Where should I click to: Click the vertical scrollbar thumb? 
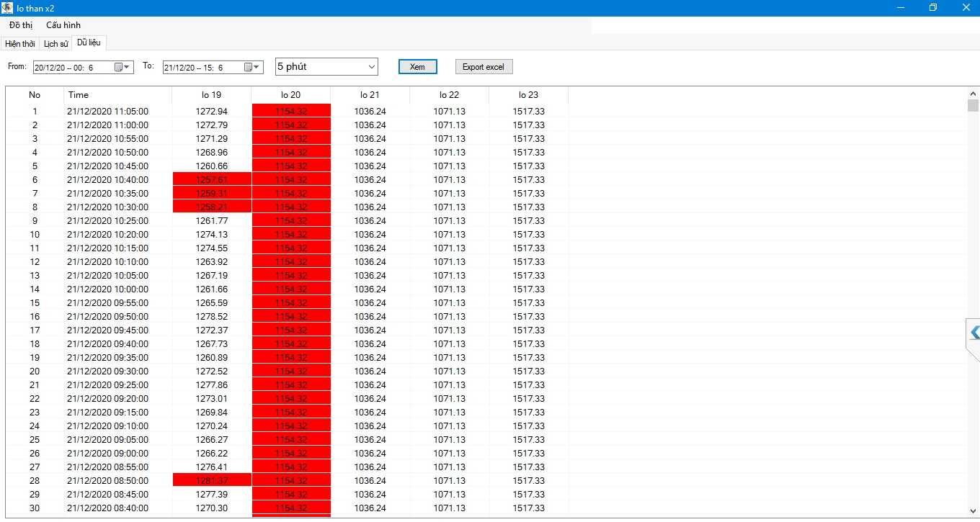tap(973, 106)
